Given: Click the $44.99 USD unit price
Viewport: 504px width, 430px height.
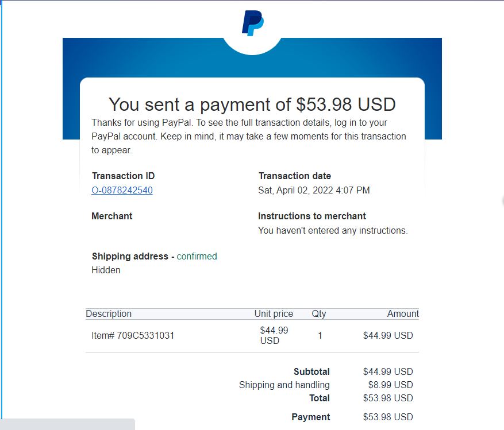Looking at the screenshot, I should pos(274,335).
